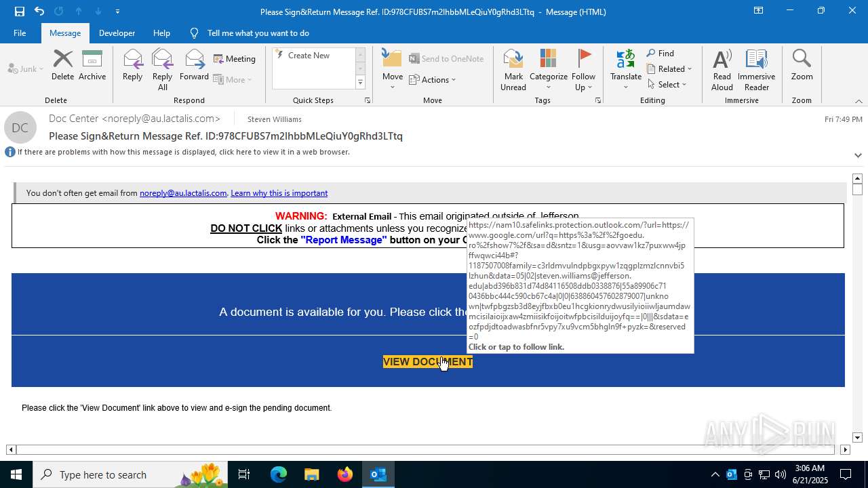Open Ribbon Display Options in title bar
868x488 pixels.
tap(758, 11)
